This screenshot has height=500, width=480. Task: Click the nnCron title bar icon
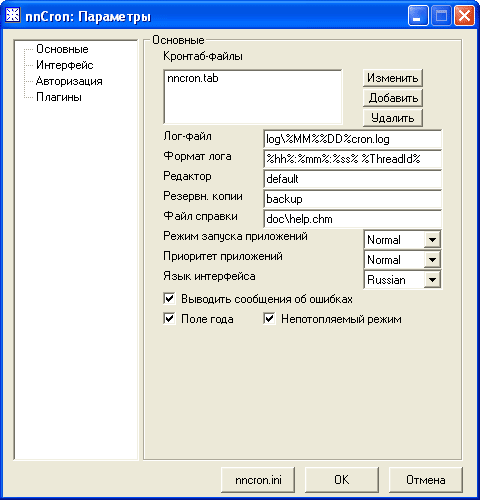pyautogui.click(x=13, y=15)
